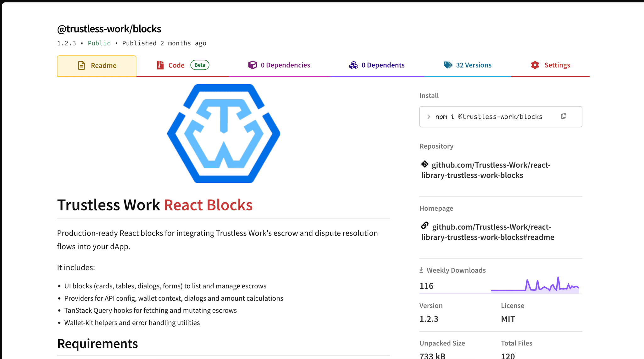This screenshot has width=644, height=359.
Task: Switch to the Code tab
Action: (182, 65)
